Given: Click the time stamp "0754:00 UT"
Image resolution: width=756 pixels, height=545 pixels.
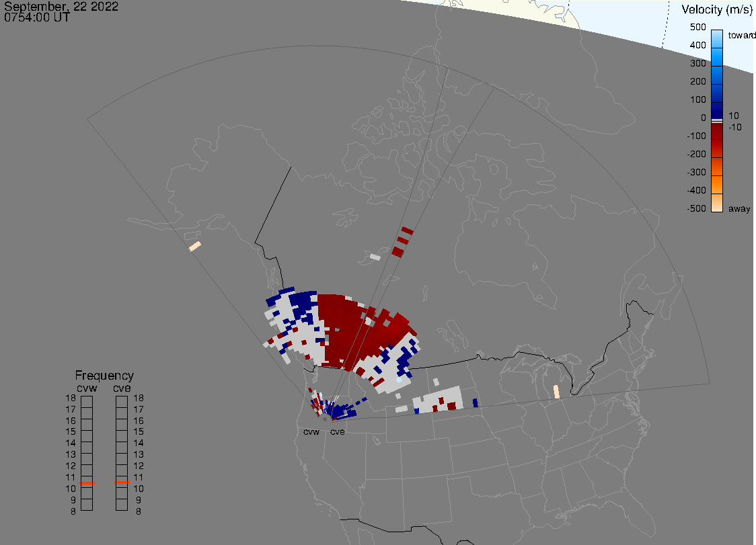Looking at the screenshot, I should click(37, 17).
